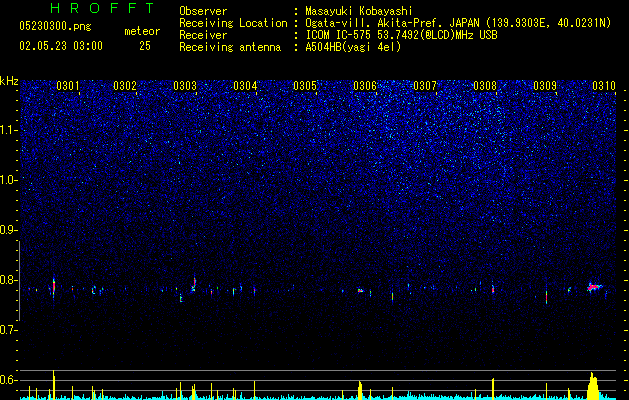Viewport: 629px width, 400px height.
Task: Click the meteor label
Action: [142, 31]
